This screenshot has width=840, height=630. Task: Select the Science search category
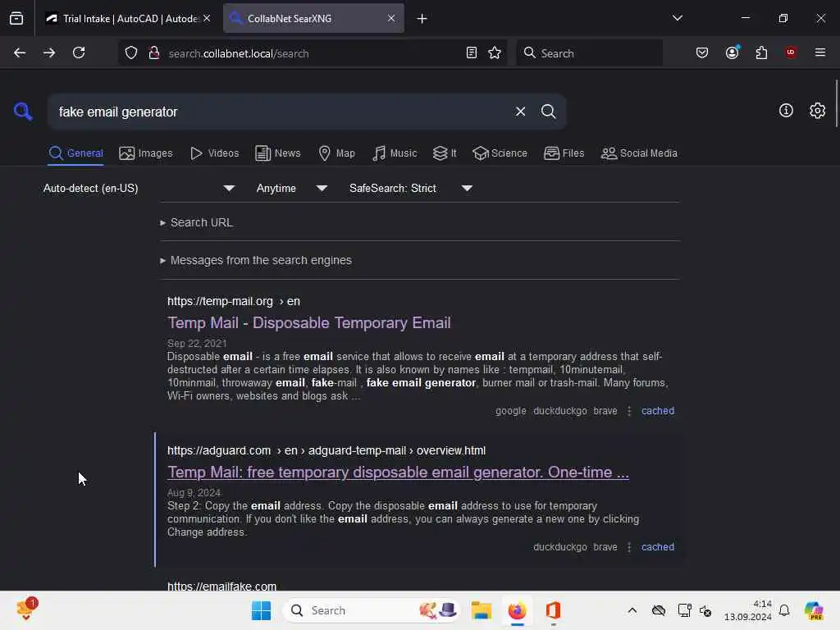point(500,153)
